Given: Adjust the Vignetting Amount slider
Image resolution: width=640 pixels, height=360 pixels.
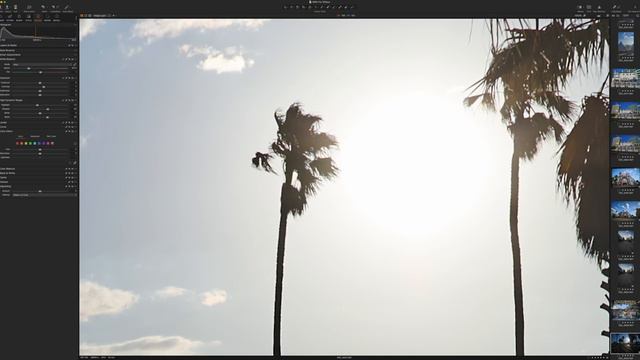Looking at the screenshot, I should 40,191.
